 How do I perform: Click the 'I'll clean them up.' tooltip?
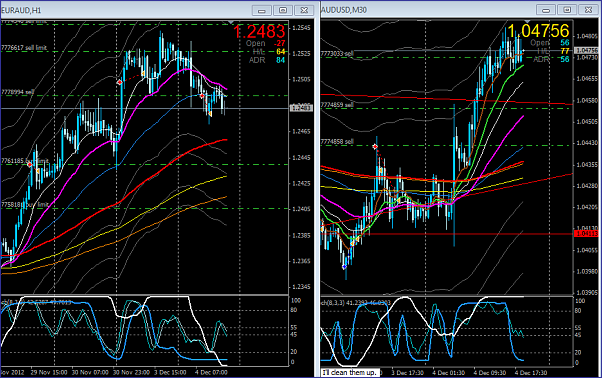click(350, 372)
